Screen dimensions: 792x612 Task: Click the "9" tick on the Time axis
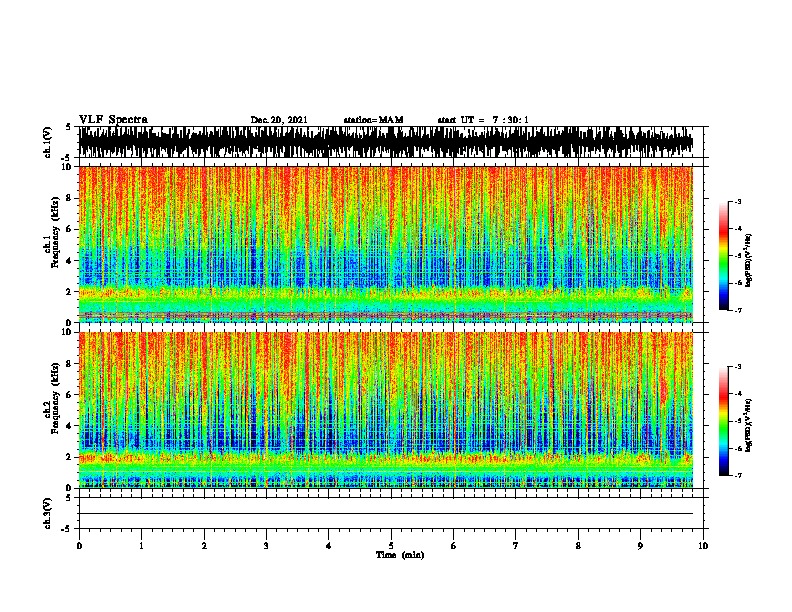click(640, 546)
